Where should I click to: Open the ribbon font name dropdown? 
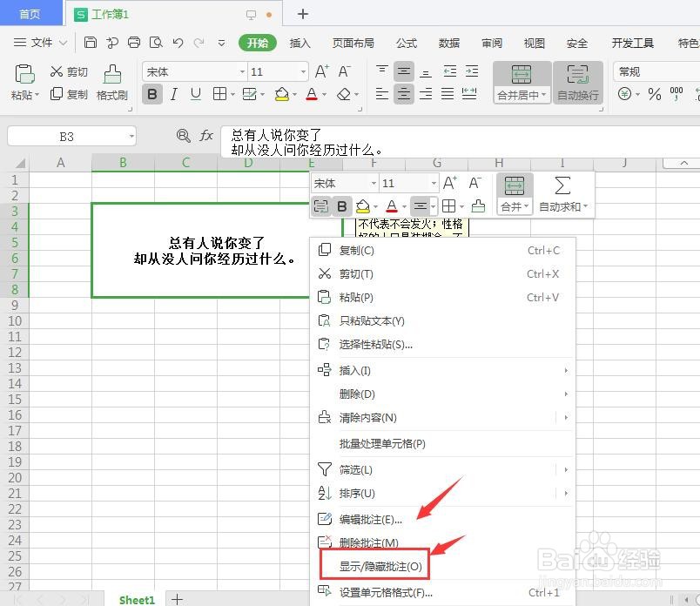[242, 72]
